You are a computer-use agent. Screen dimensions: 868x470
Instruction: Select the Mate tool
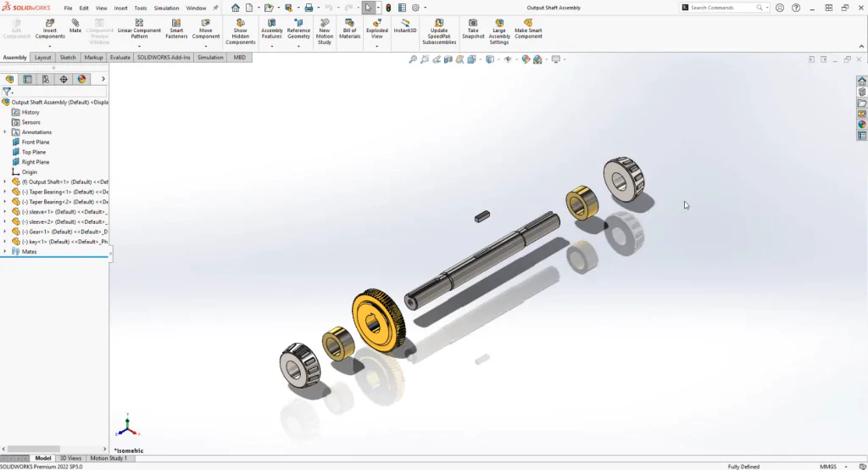point(75,26)
